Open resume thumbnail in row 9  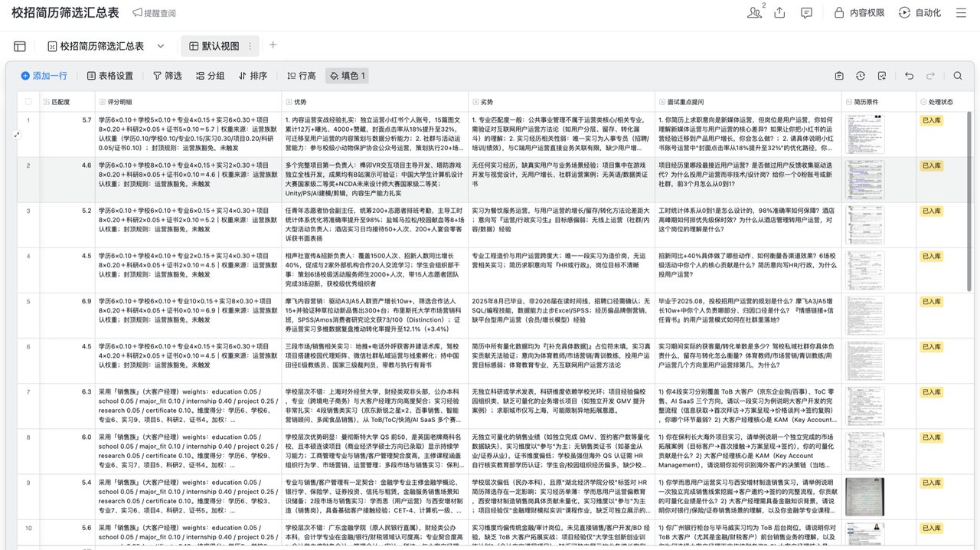click(865, 496)
